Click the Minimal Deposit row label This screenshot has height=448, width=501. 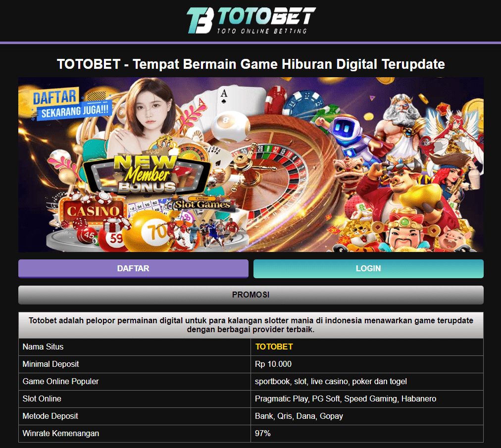pyautogui.click(x=50, y=364)
